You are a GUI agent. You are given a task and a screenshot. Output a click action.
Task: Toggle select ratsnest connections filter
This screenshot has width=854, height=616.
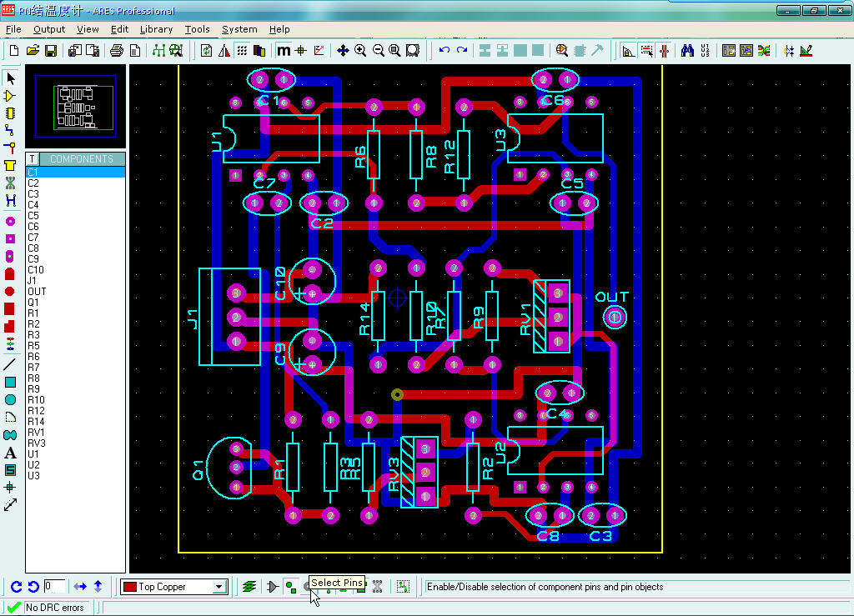pyautogui.click(x=378, y=587)
